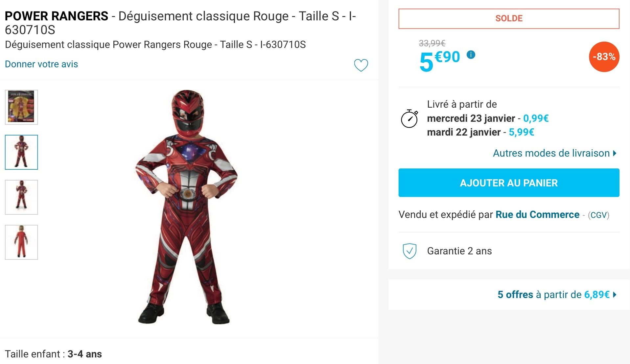This screenshot has width=630, height=364.
Task: Expand Autres modes de livraison
Action: click(x=554, y=153)
